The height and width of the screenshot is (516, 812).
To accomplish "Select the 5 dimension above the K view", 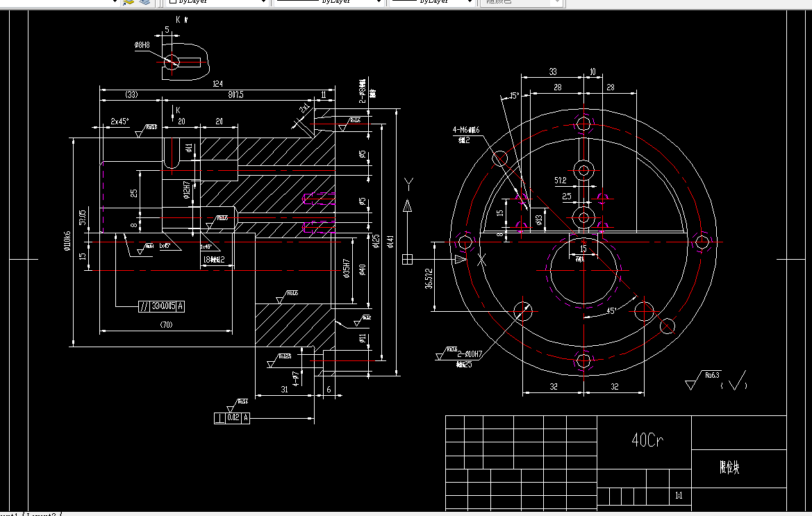I will pos(167,30).
